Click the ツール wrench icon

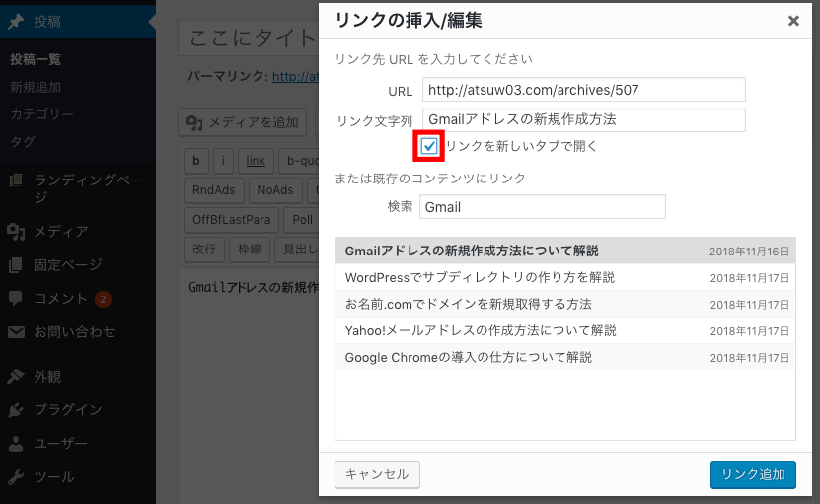(16, 476)
